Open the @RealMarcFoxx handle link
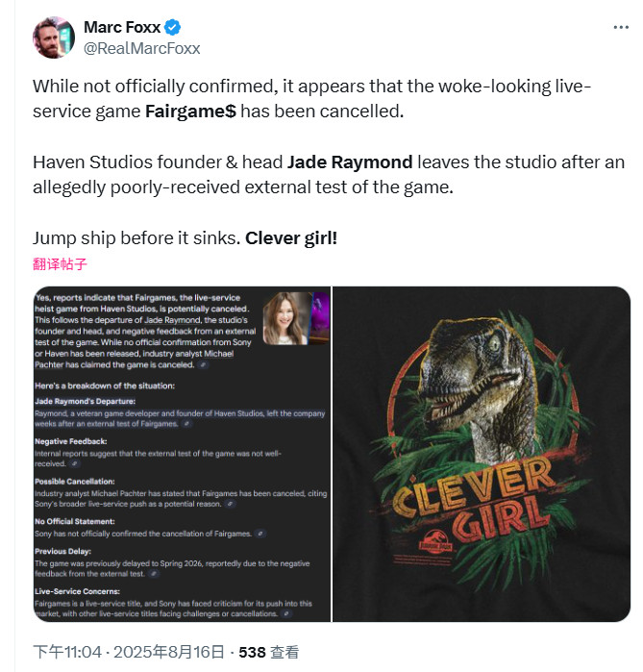 pyautogui.click(x=142, y=48)
